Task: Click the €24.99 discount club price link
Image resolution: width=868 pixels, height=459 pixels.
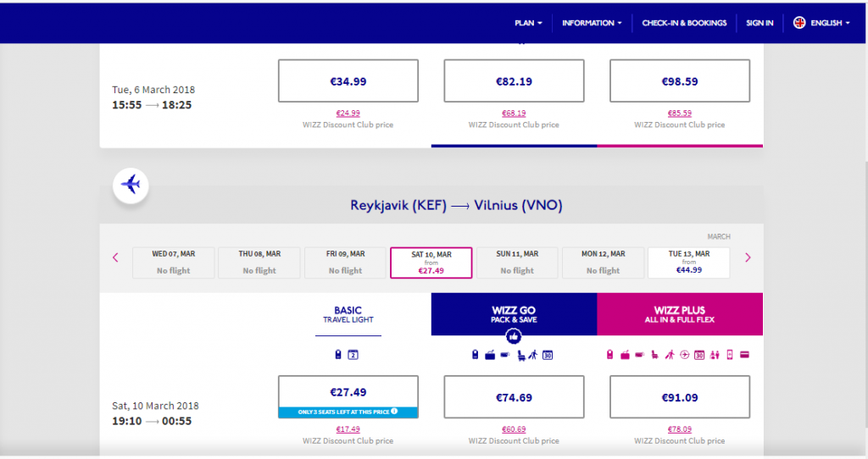Action: pos(348,113)
